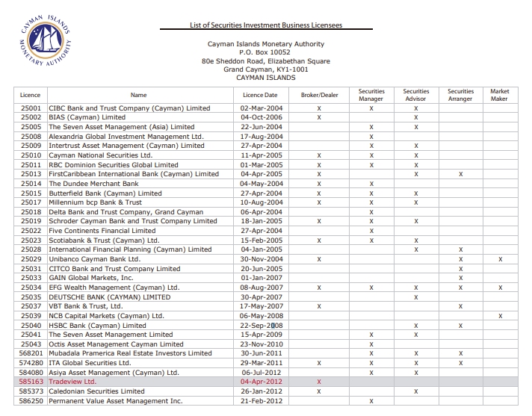Click Grand Cayman, KY1-1001 line
532x416 pixels.
coord(266,69)
